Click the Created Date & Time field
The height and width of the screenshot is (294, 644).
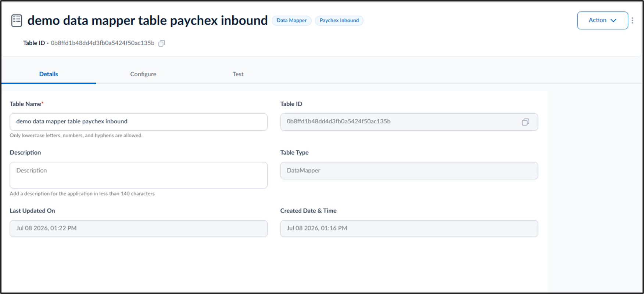point(409,228)
